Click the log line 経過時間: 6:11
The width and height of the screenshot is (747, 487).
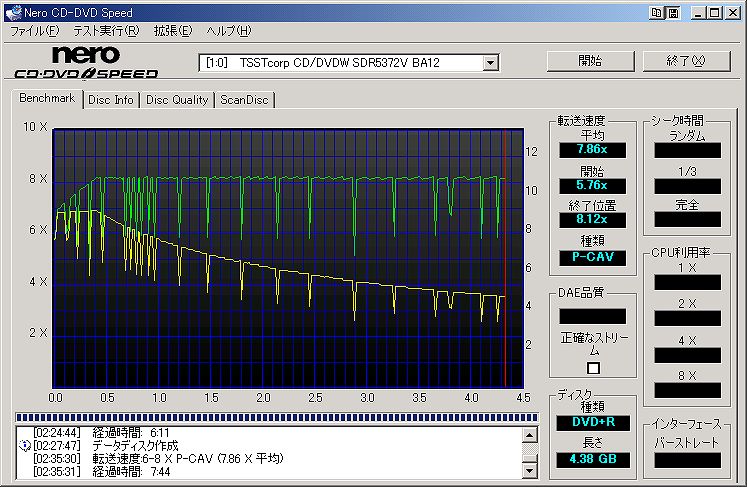click(131, 433)
